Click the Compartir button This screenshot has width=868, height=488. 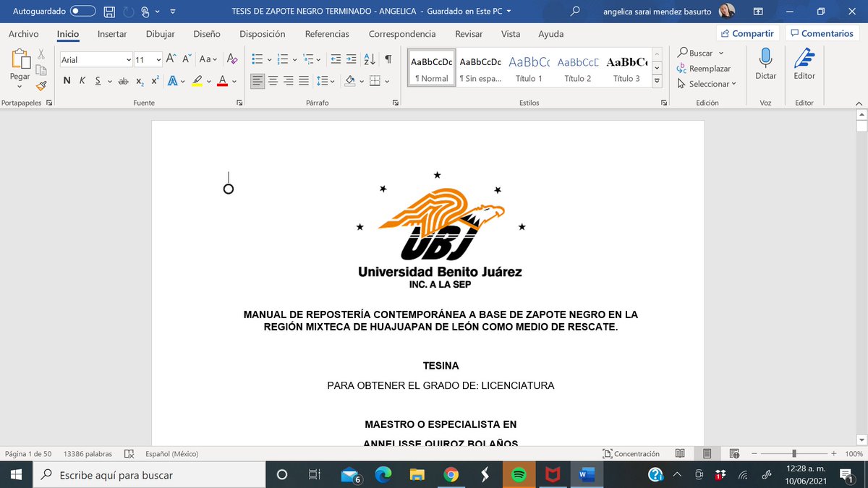click(748, 33)
